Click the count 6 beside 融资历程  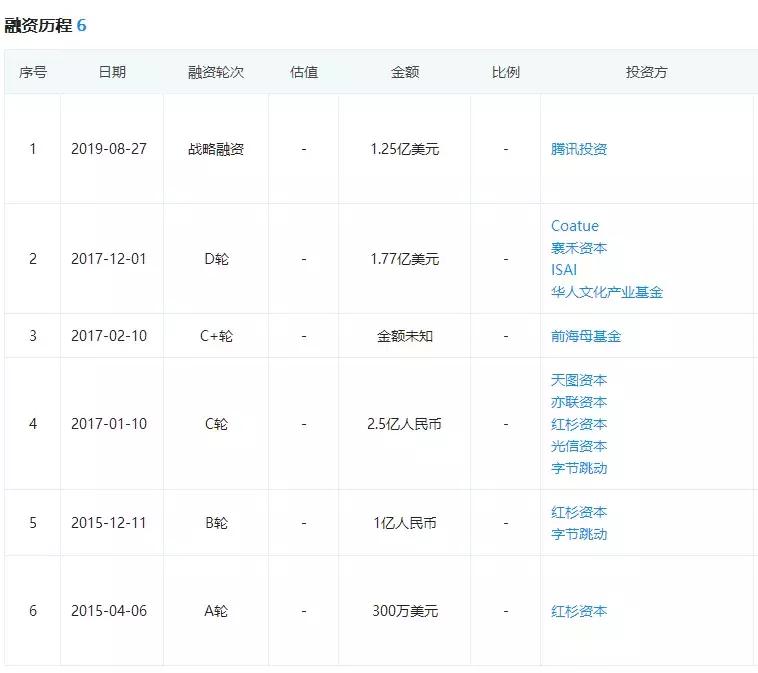81,25
